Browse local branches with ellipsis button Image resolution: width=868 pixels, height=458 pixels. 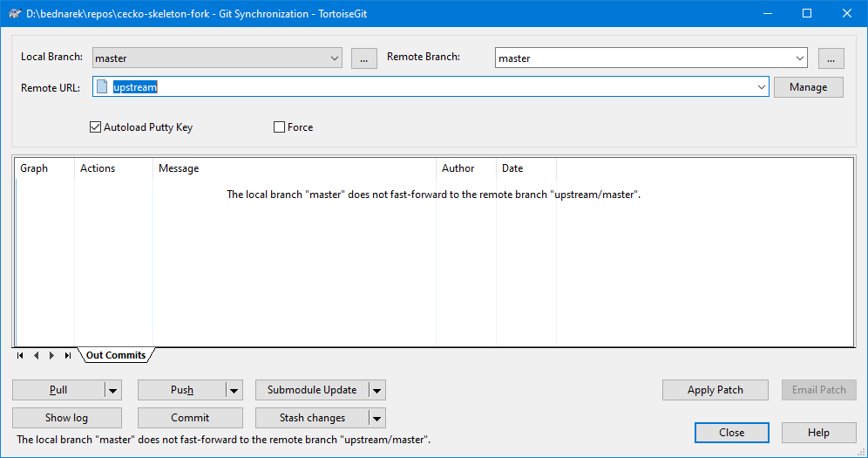tap(364, 58)
